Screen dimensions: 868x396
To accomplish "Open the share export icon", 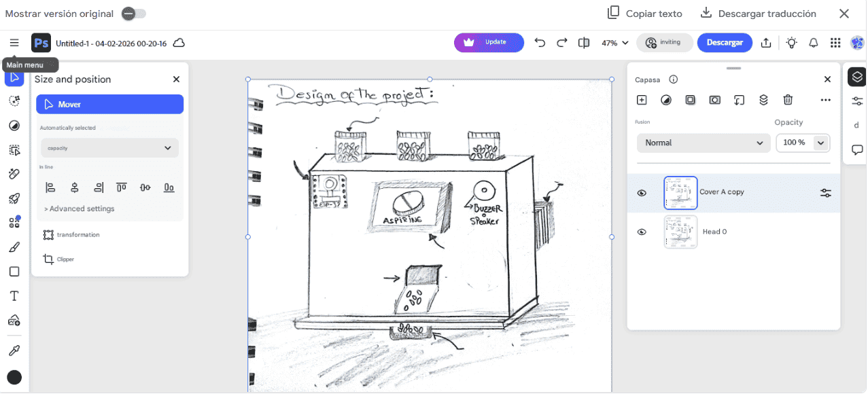I will click(x=766, y=43).
